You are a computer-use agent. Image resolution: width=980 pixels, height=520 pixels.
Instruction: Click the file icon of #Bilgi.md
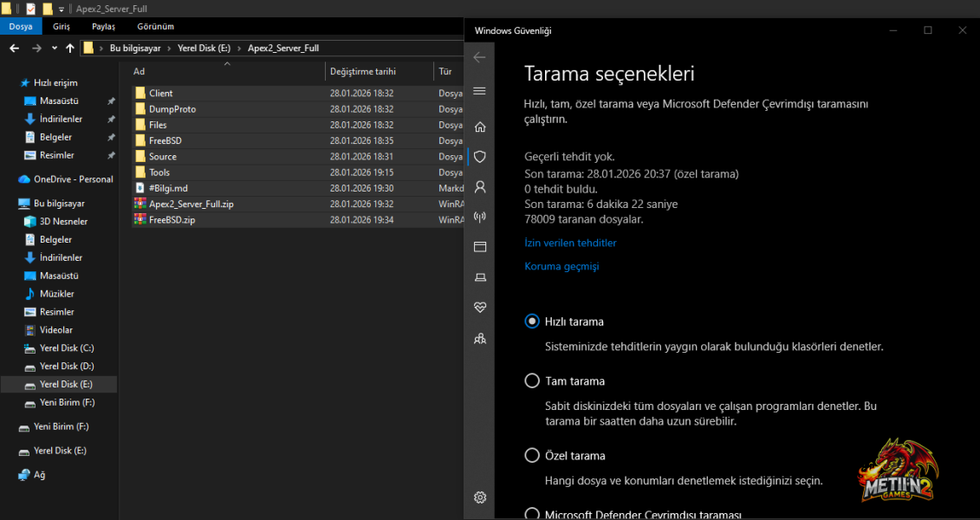click(x=140, y=188)
